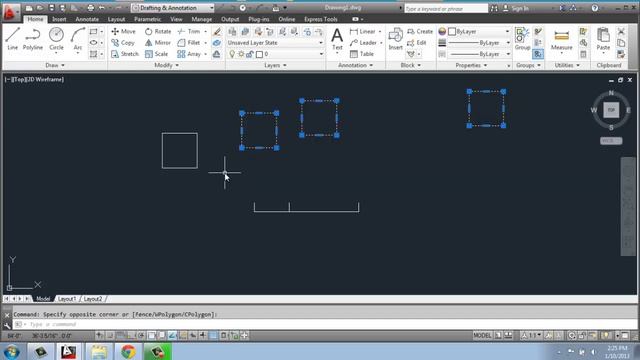Open the workspace Drafting & Annotation dropdown
Image resolution: width=640 pixels, height=360 pixels.
tap(173, 8)
